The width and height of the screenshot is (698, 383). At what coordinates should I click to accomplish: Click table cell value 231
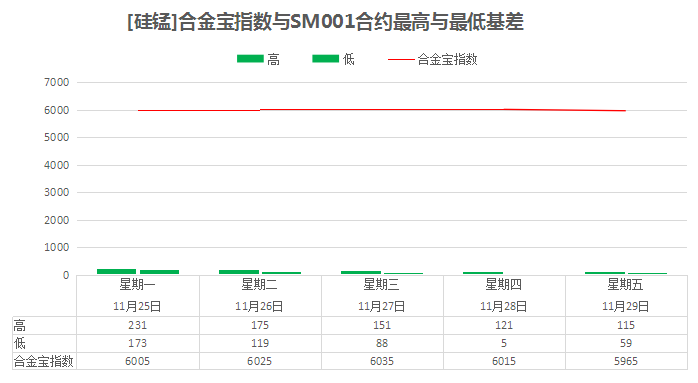[x=138, y=325]
